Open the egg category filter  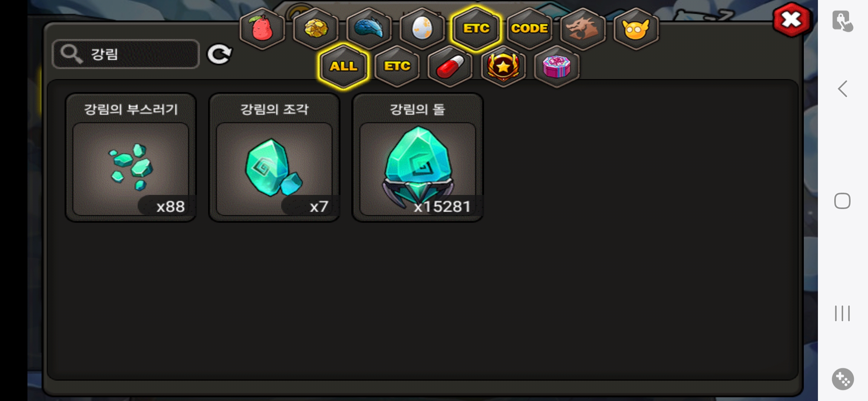point(422,28)
